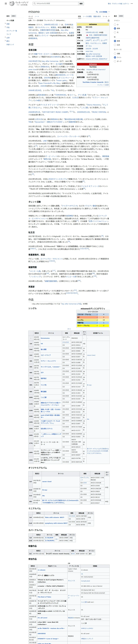The height and width of the screenshot is (644, 138).
Task: Expand 出演 section in table of contents
Action: tap(5, 37)
